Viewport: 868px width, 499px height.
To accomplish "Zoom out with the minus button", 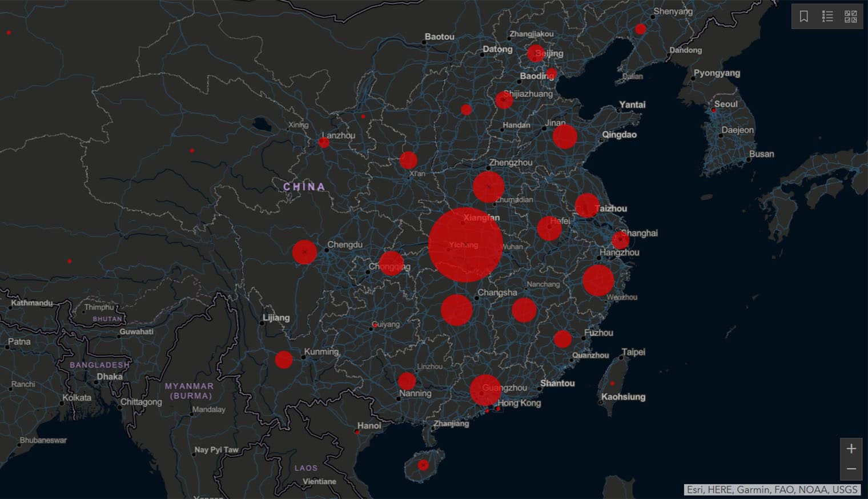I will click(850, 469).
